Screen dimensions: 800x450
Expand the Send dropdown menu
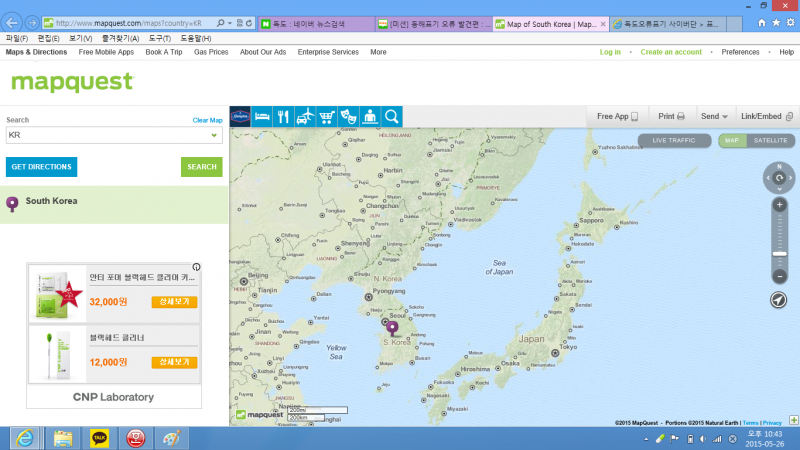coord(714,116)
